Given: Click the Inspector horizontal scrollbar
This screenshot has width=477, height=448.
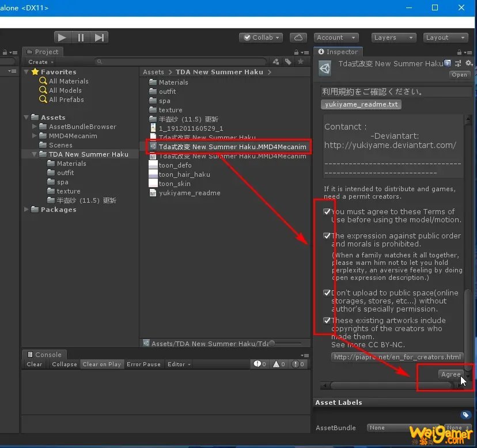Looking at the screenshot, I should pyautogui.click(x=391, y=385).
